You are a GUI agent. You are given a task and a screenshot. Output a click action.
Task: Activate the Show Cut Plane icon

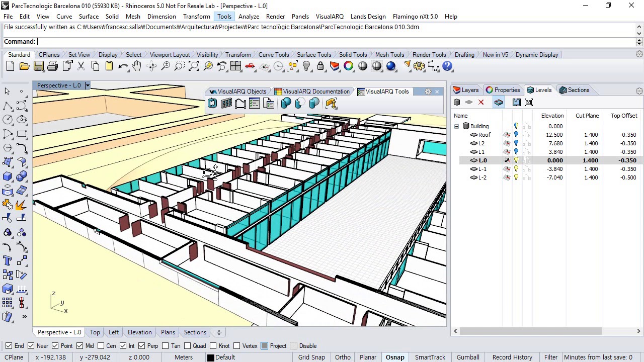click(x=498, y=102)
